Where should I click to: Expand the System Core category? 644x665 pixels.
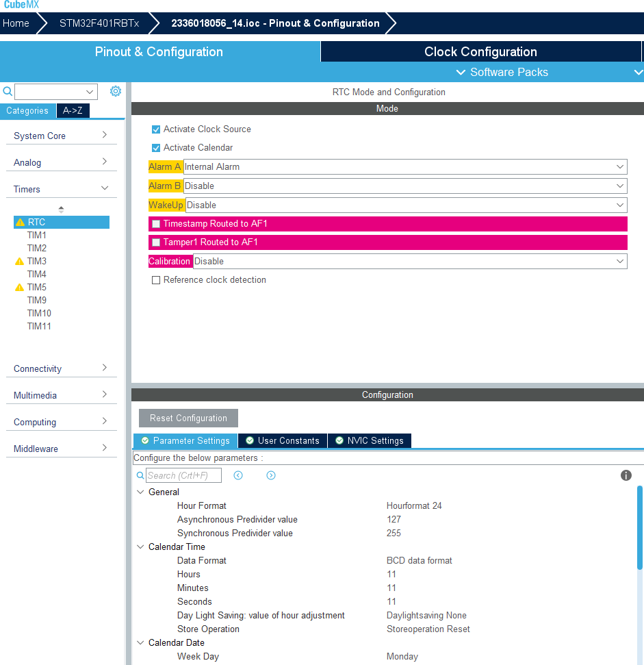[x=62, y=136]
